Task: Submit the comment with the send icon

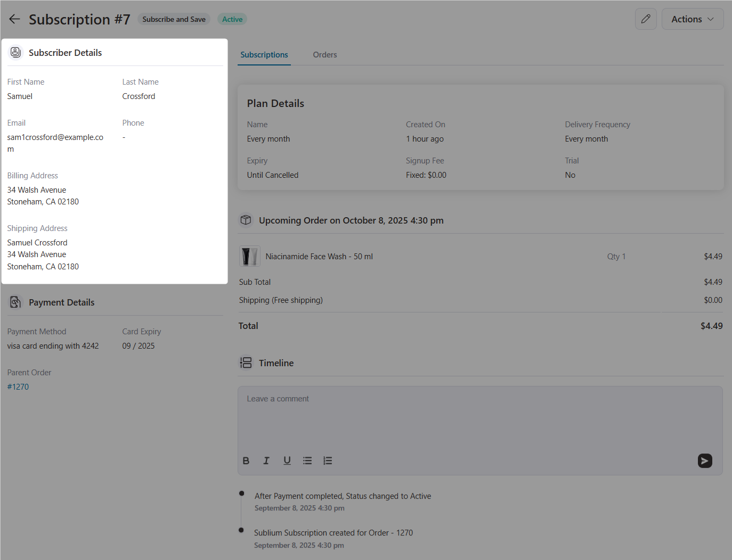Action: point(705,460)
